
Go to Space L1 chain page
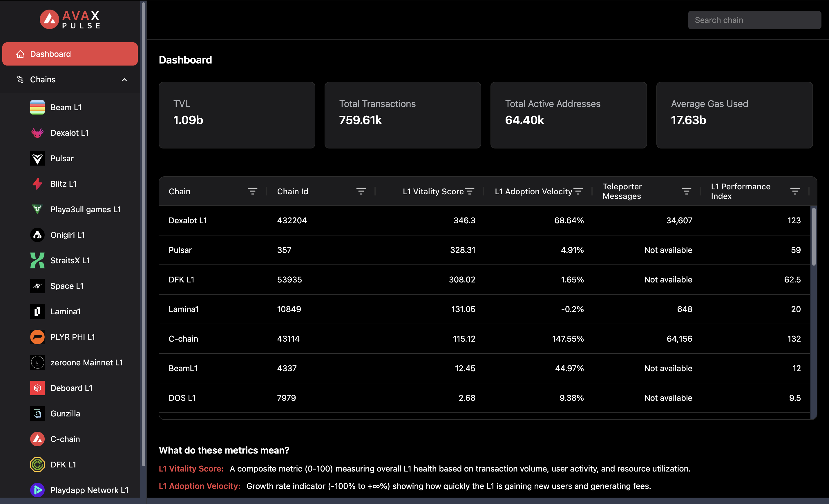click(x=67, y=286)
